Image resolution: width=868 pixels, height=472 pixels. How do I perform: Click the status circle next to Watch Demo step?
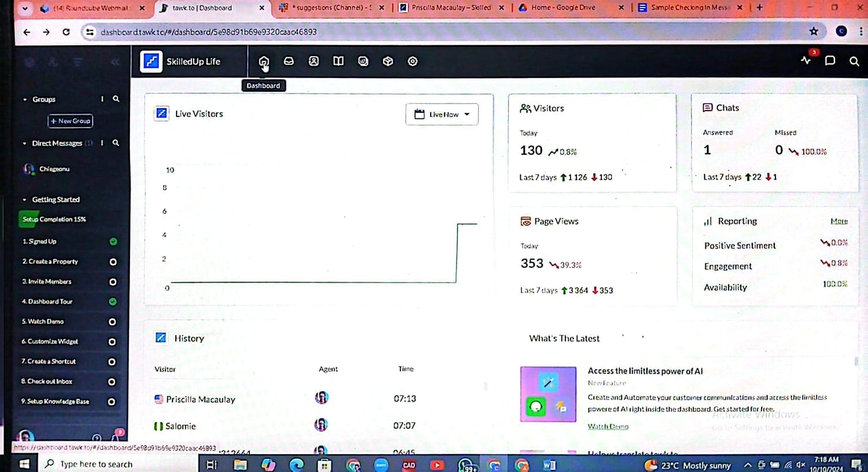coord(112,322)
